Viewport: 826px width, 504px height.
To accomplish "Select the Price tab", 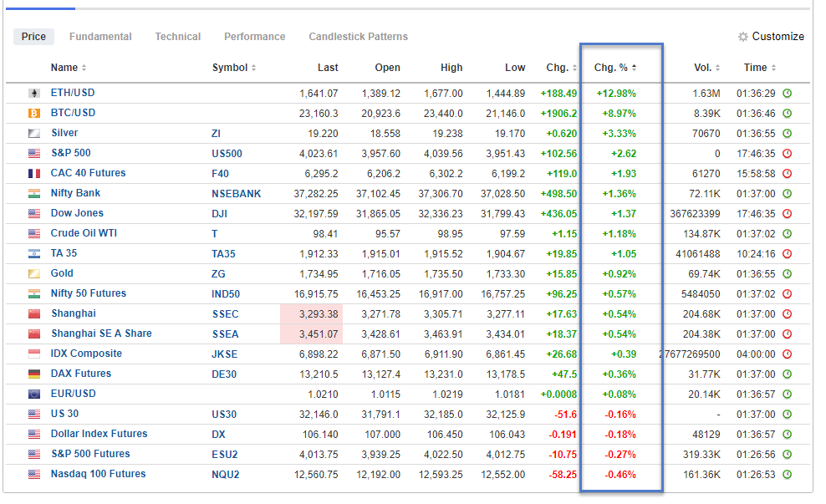I will click(33, 36).
